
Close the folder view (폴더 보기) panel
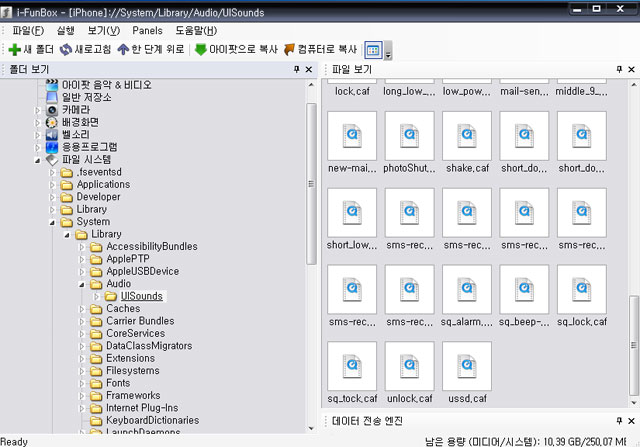[309, 69]
